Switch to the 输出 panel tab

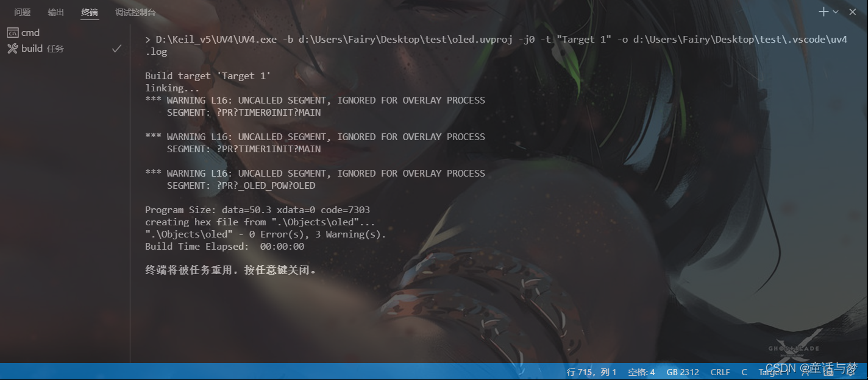tap(56, 12)
